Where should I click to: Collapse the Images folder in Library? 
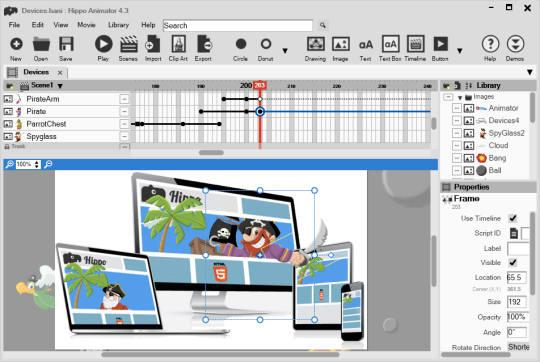point(460,97)
